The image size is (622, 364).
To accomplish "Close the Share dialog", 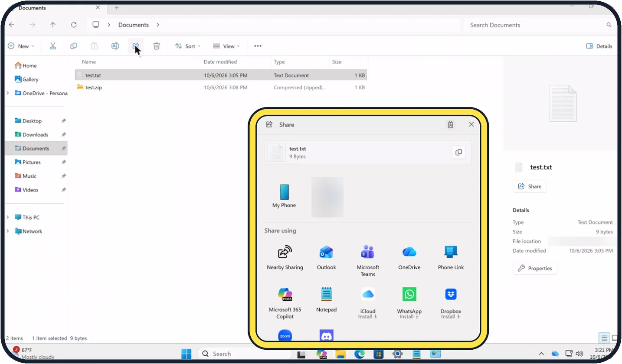I will pos(471,124).
